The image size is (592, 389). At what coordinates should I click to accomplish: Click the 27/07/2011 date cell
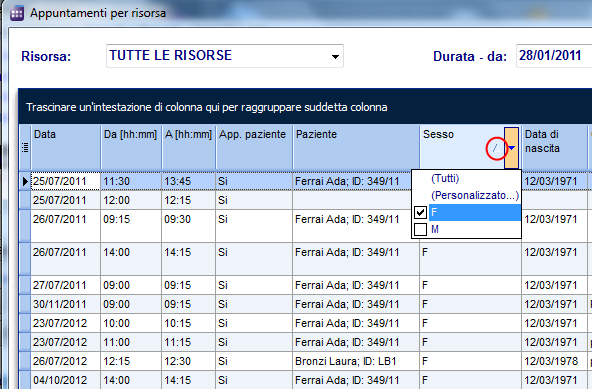(x=66, y=285)
